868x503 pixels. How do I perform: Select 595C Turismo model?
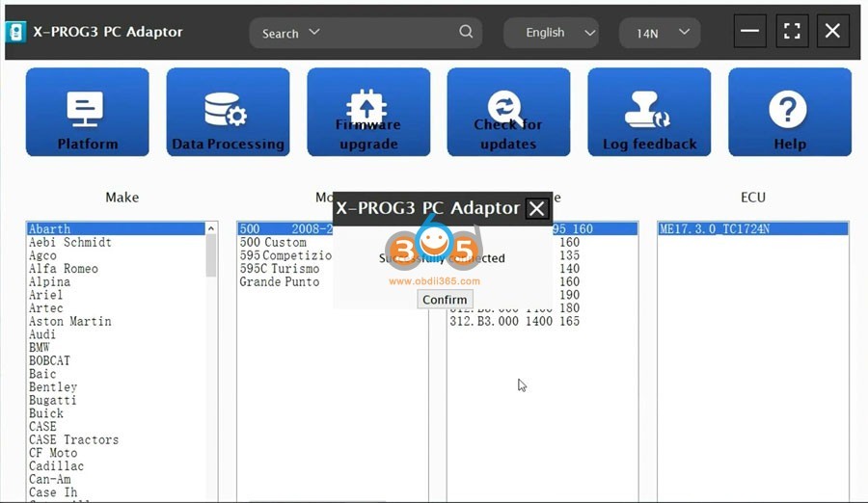click(285, 269)
